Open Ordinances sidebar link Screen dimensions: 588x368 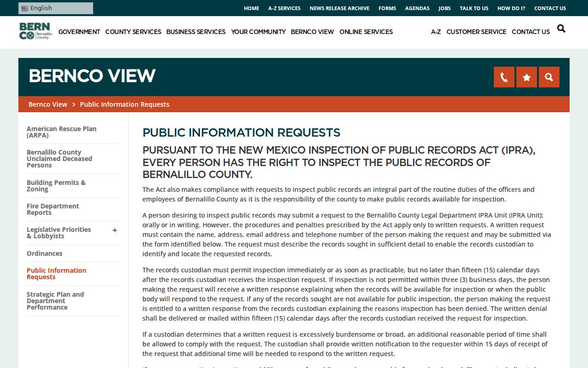pos(45,253)
